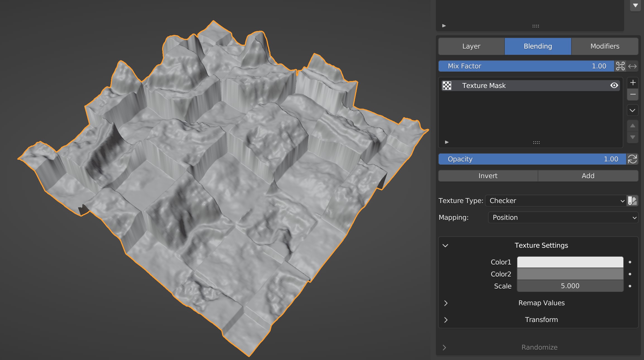Click the refresh icon beside Opacity
The width and height of the screenshot is (644, 360).
coord(632,159)
